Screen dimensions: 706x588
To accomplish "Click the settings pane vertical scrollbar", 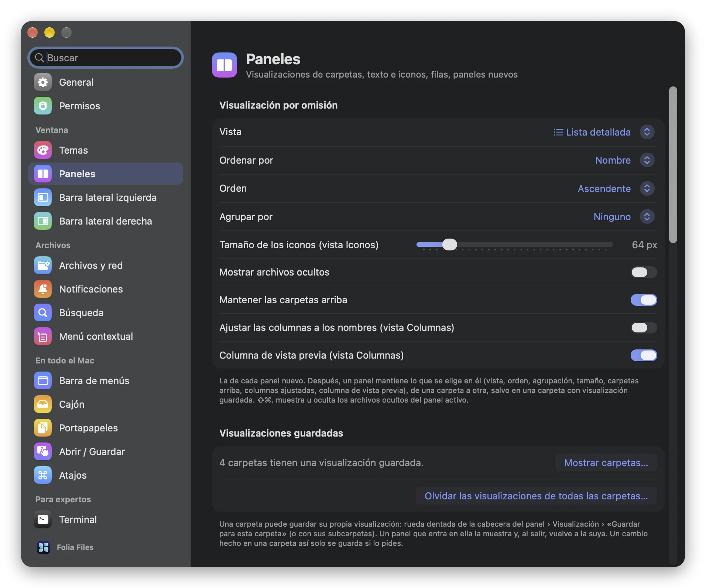I will [673, 165].
